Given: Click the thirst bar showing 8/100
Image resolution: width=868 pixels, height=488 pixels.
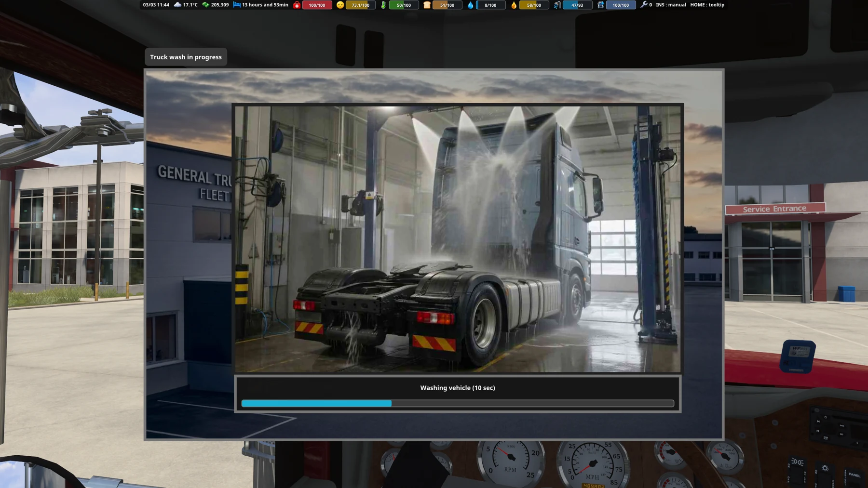Looking at the screenshot, I should pos(490,5).
